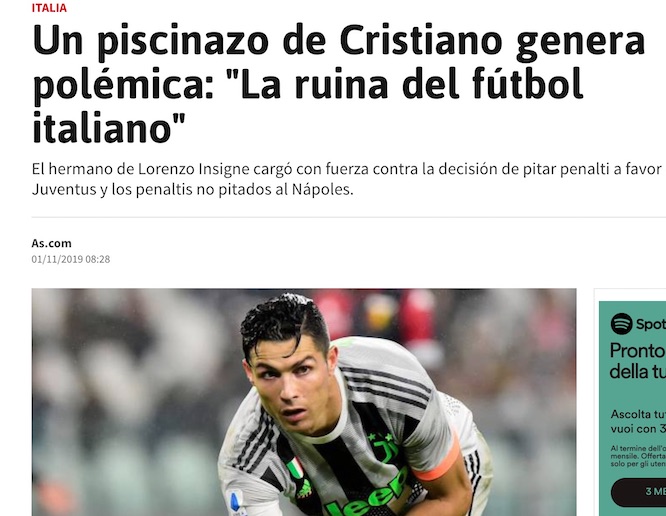
Task: Click the 'Pronto' headline in Spotify ad
Action: pyautogui.click(x=638, y=351)
